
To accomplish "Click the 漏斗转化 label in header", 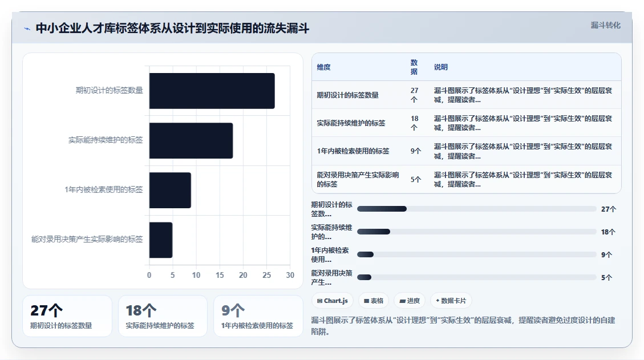I will 605,25.
